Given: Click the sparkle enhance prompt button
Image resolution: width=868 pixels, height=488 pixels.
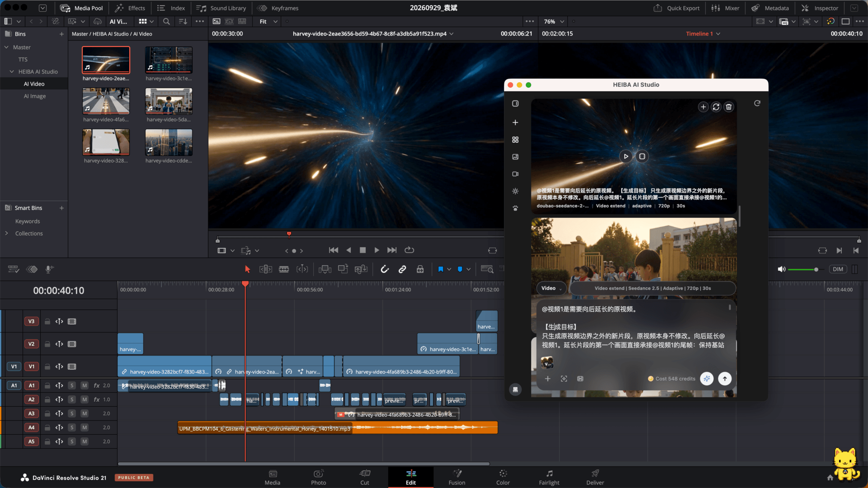Looking at the screenshot, I should click(707, 379).
